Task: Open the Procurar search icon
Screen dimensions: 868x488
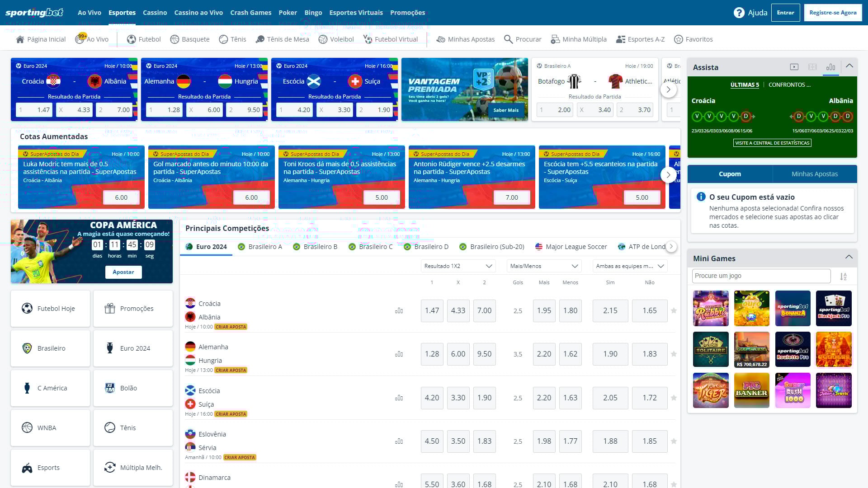Action: (x=508, y=39)
